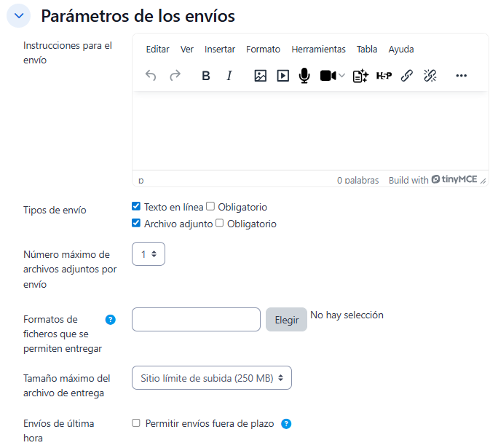Enable Permitir envíos fuera de plazo
The image size is (498, 448).
pyautogui.click(x=136, y=423)
